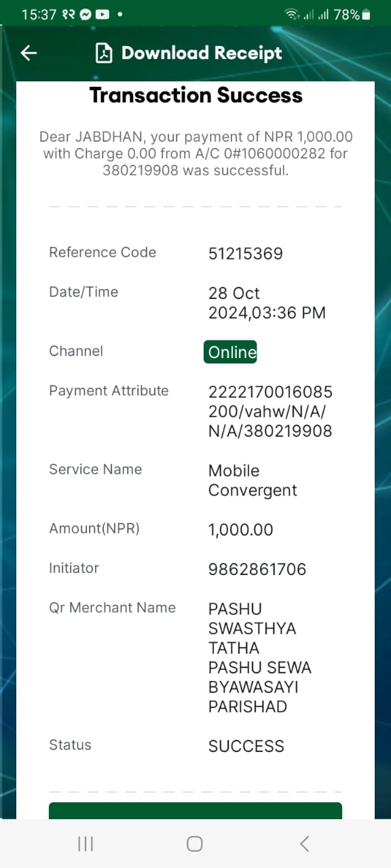Tap the Wi-Fi signal icon

(293, 14)
